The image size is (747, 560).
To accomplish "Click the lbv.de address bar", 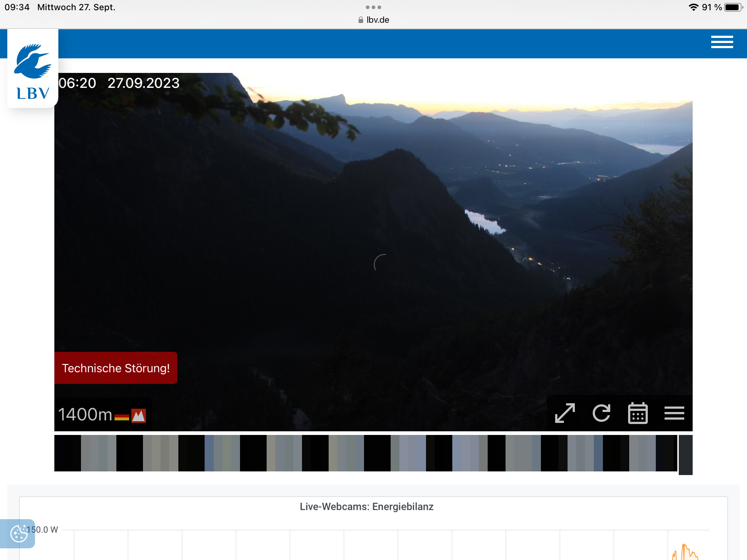I will click(x=373, y=20).
